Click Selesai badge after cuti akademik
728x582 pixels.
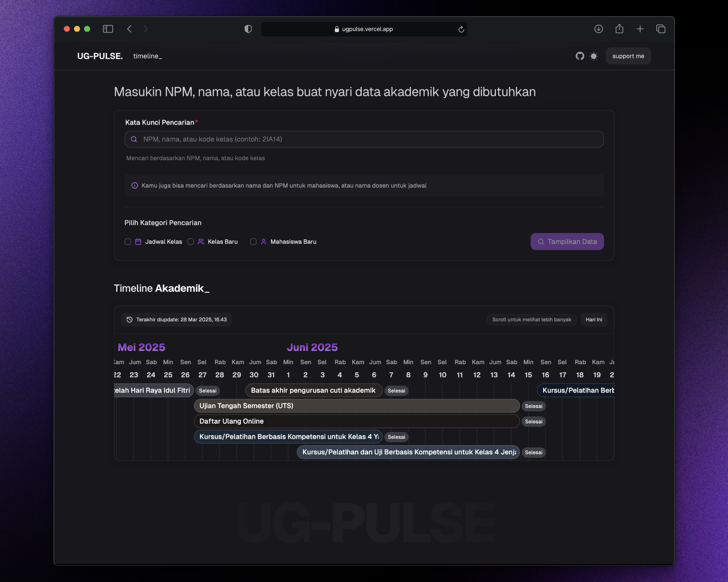click(396, 391)
